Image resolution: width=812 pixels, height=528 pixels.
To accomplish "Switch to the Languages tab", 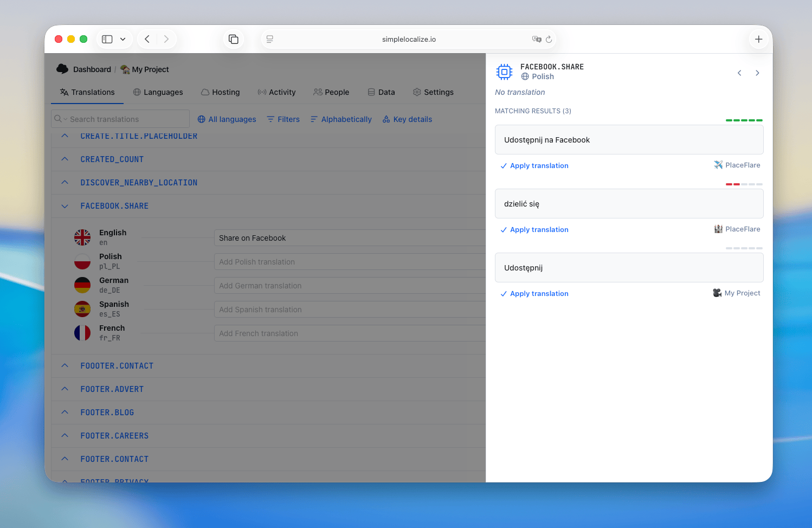I will pos(158,92).
